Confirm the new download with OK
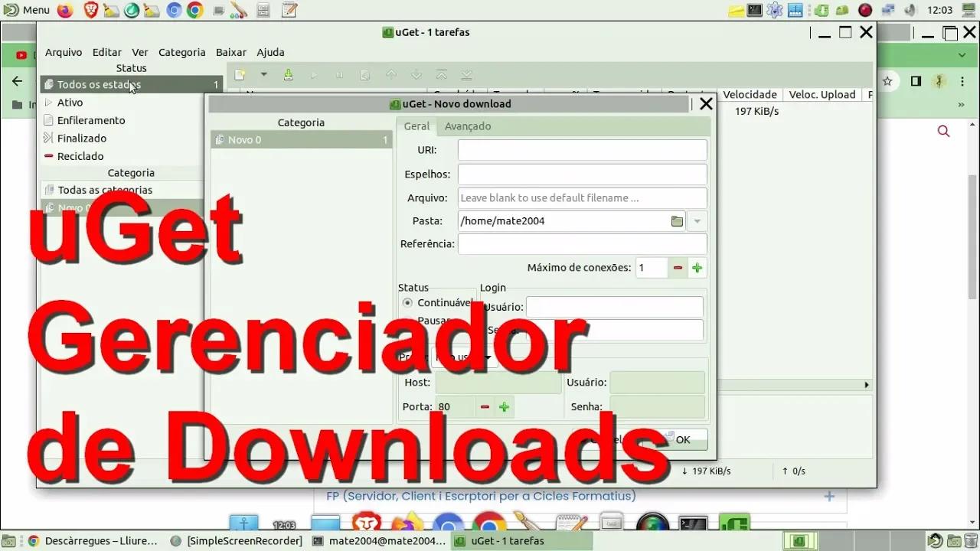The image size is (980, 551). (x=681, y=439)
